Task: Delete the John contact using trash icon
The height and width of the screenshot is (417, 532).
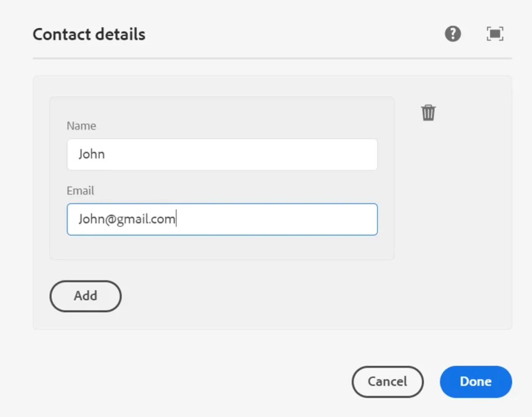Action: click(x=428, y=112)
